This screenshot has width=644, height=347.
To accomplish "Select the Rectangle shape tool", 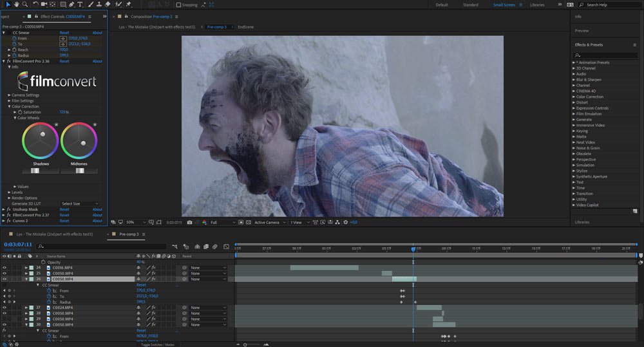I will point(63,4).
